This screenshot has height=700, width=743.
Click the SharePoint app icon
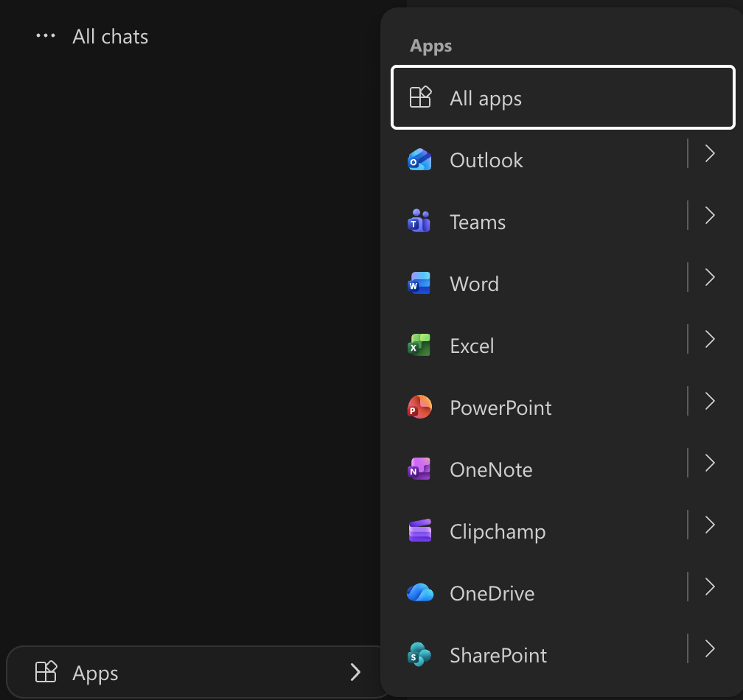[419, 655]
